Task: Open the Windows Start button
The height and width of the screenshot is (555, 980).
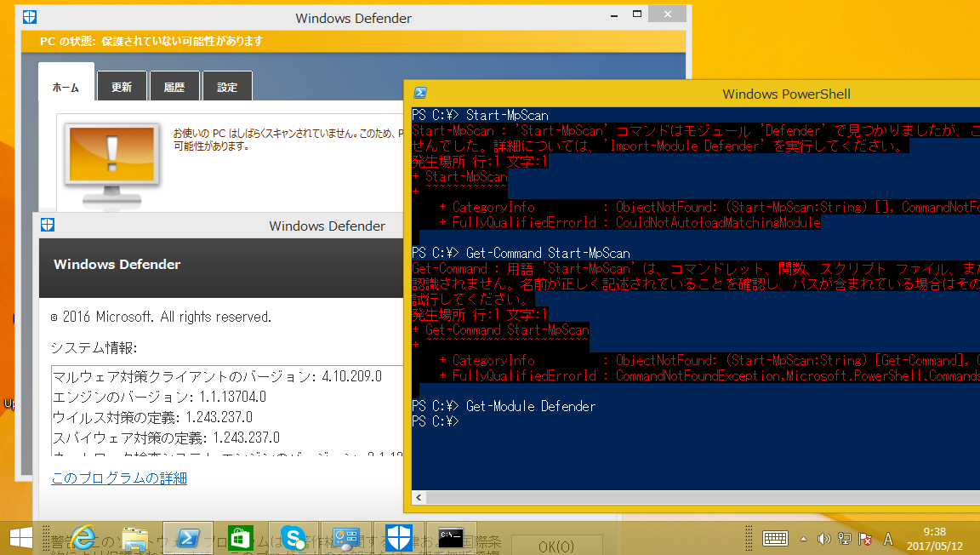Action: click(20, 538)
